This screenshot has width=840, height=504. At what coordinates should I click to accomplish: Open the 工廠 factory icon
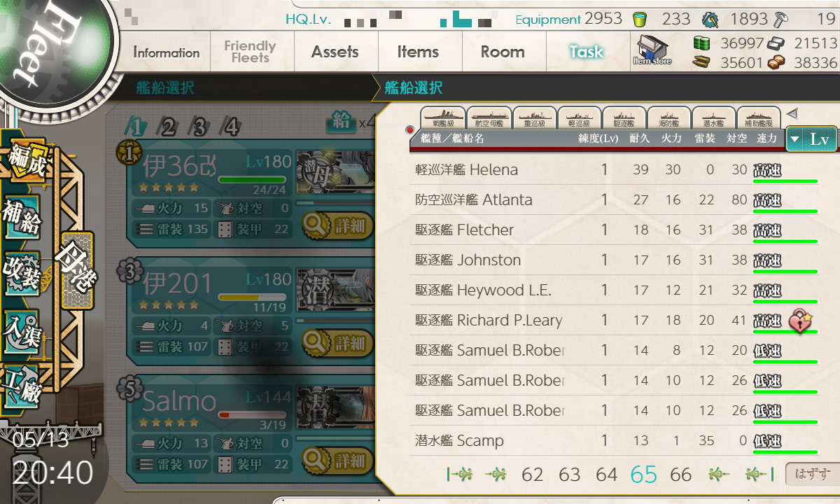[22, 387]
